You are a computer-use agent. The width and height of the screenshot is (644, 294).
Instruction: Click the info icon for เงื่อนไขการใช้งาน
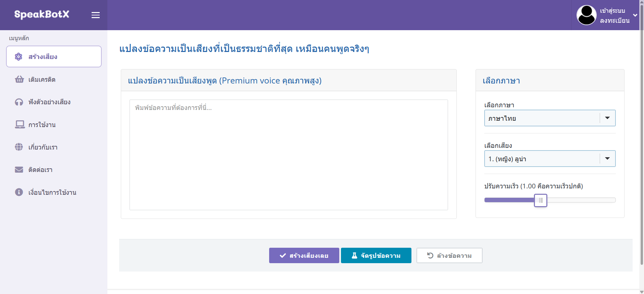[x=19, y=192]
